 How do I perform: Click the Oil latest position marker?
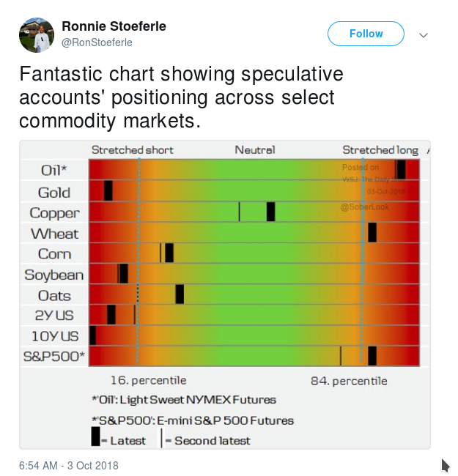click(401, 170)
